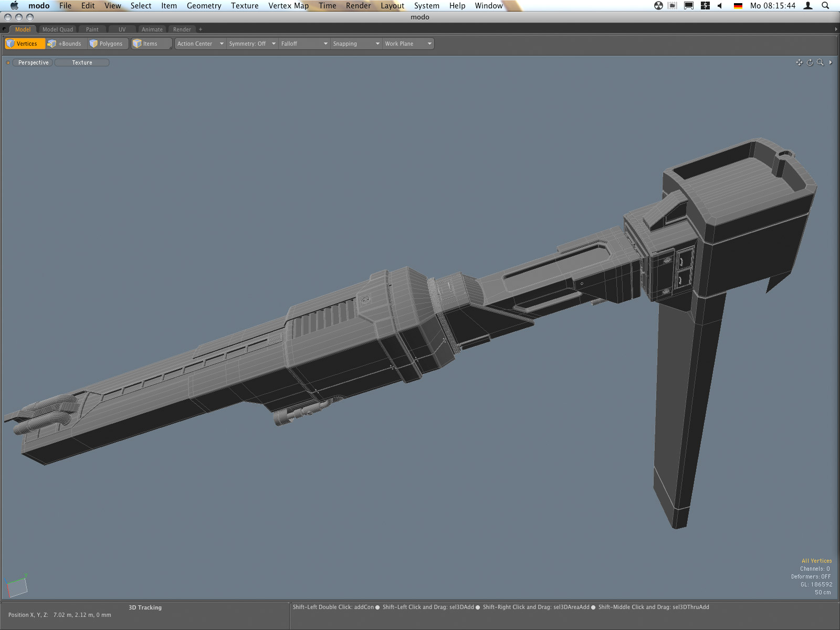Click the XYZ axis gizmo in viewport corner
The width and height of the screenshot is (840, 630).
[x=16, y=586]
